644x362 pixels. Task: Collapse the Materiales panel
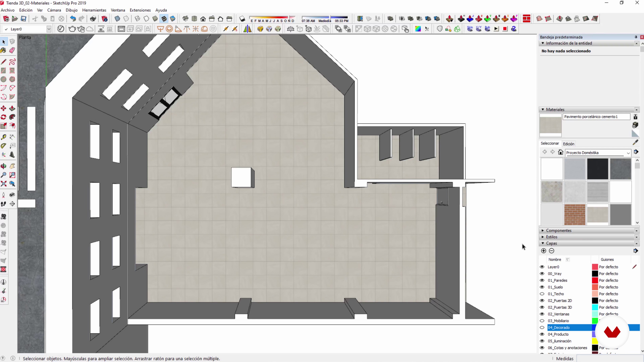tap(543, 109)
